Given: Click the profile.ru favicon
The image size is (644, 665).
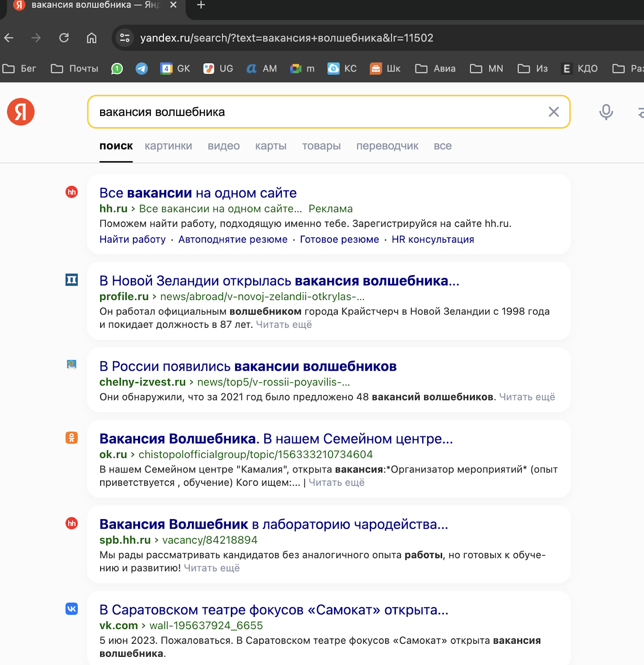Looking at the screenshot, I should click(72, 280).
